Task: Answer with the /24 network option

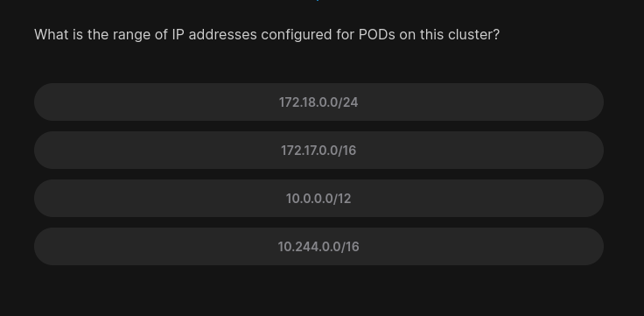Action: (318, 102)
